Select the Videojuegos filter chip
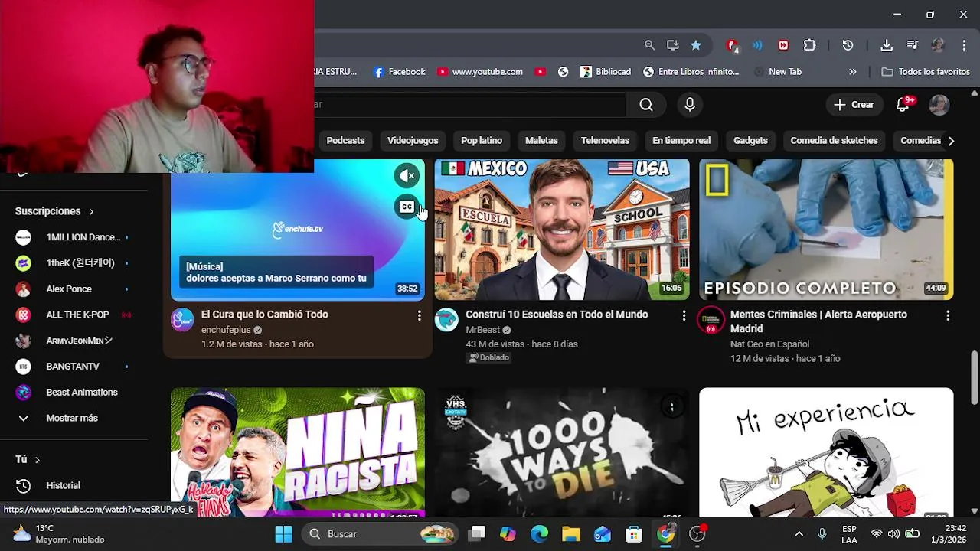980x551 pixels. pos(413,141)
